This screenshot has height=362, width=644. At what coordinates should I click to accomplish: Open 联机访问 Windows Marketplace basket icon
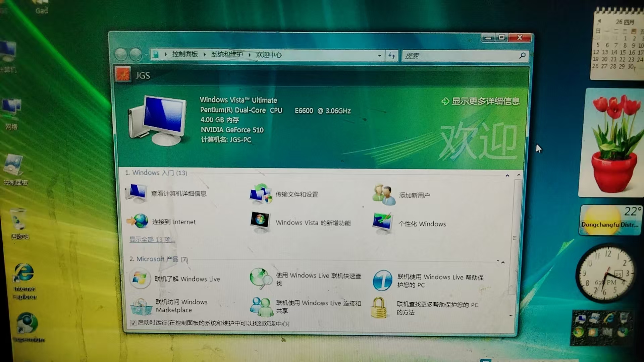141,306
